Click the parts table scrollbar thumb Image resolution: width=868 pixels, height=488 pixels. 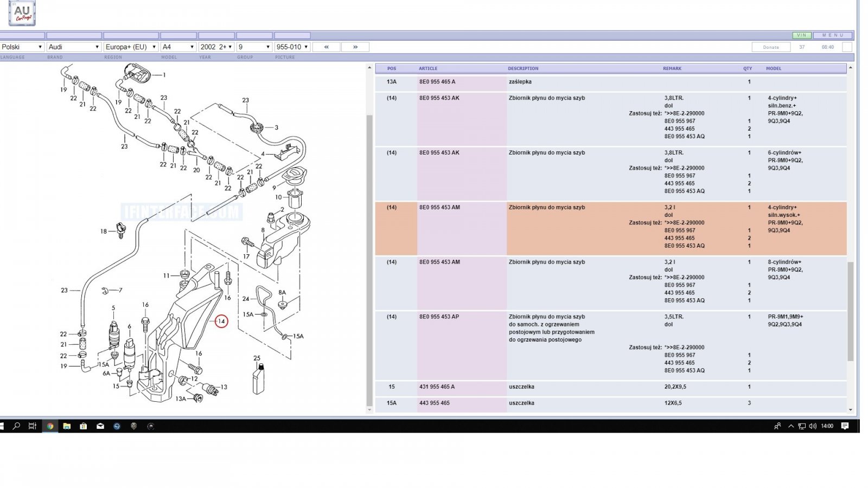point(850,312)
